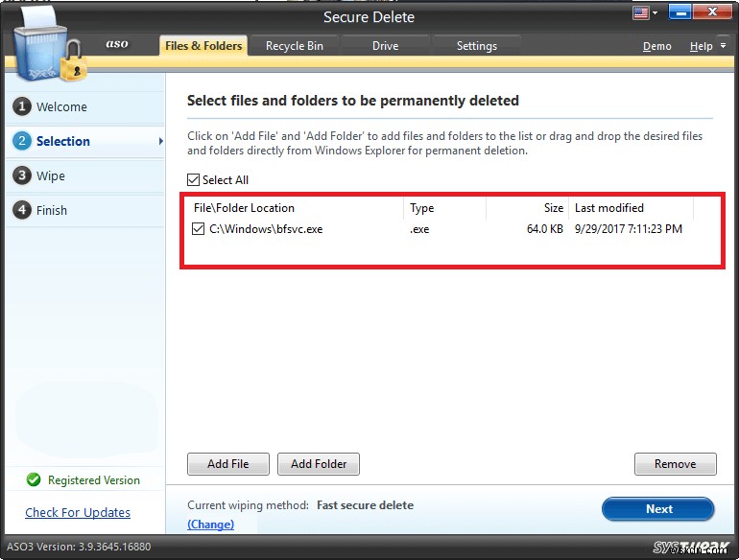This screenshot has width=739, height=560.
Task: Click the step 4 Finish number icon
Action: 22,210
